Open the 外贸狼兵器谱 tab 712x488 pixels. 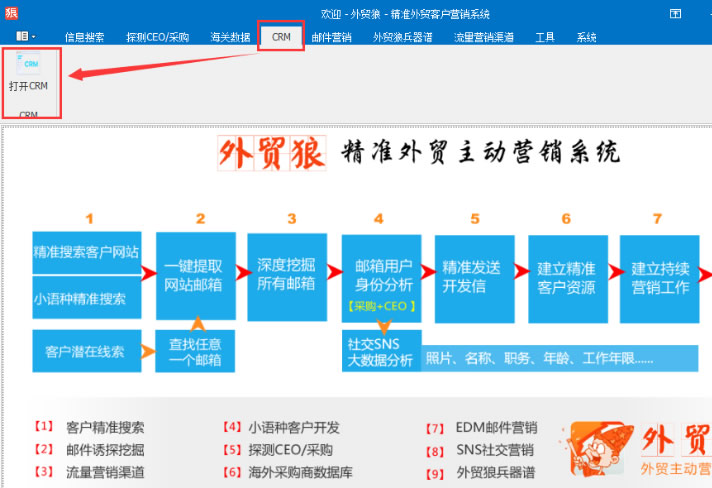[402, 37]
